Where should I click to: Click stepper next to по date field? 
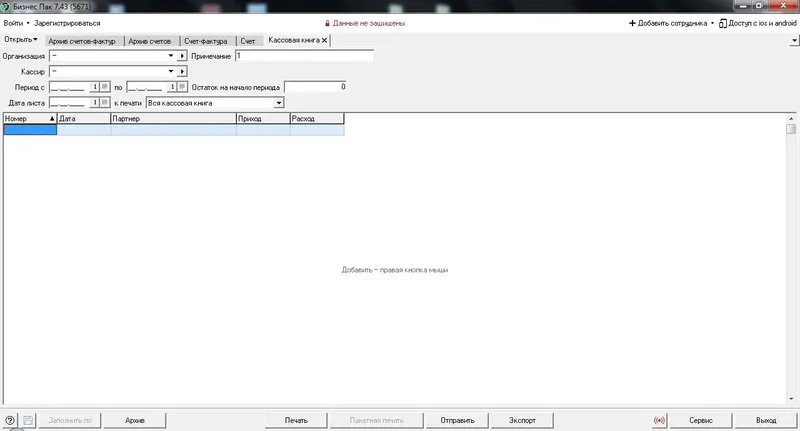tap(172, 87)
